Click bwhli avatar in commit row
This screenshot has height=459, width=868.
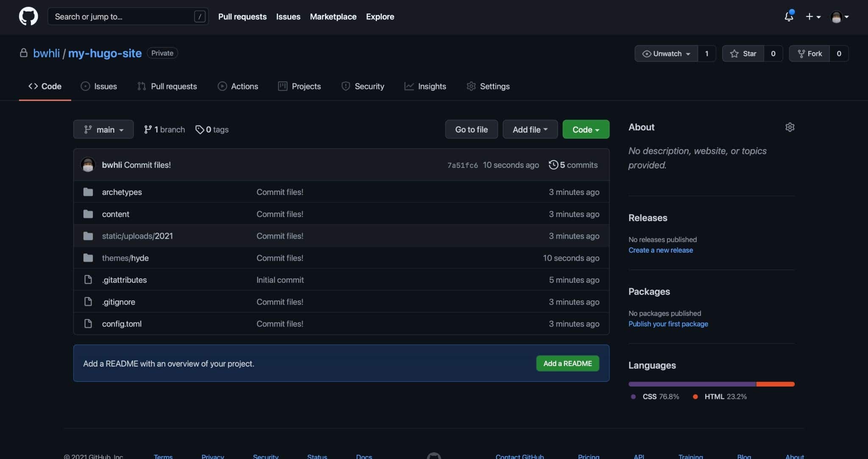[88, 165]
